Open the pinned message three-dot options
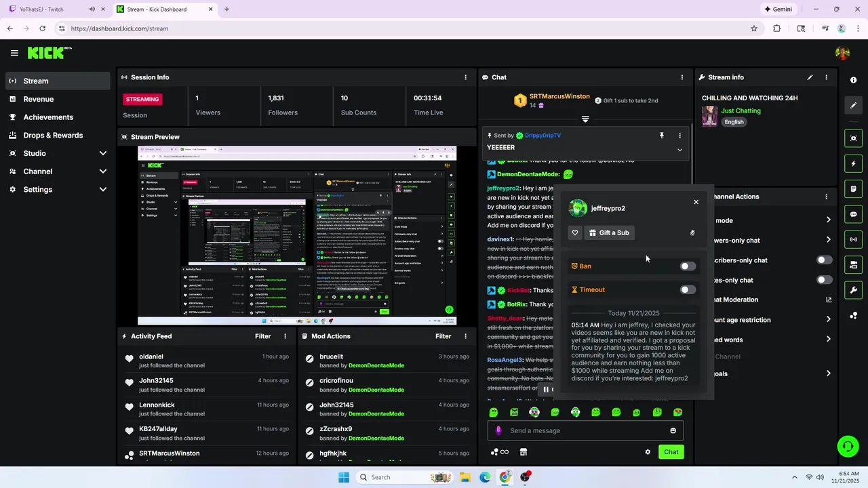This screenshot has height=488, width=868. tap(679, 136)
